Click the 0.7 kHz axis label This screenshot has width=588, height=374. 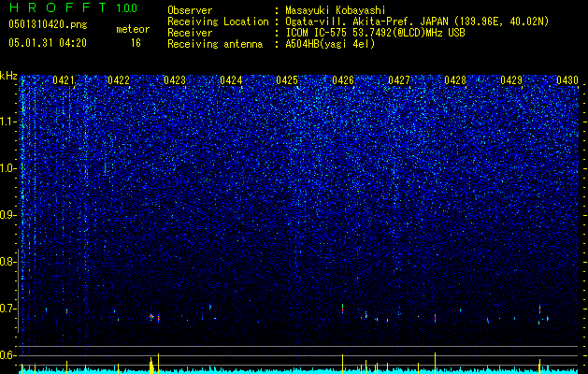point(7,309)
